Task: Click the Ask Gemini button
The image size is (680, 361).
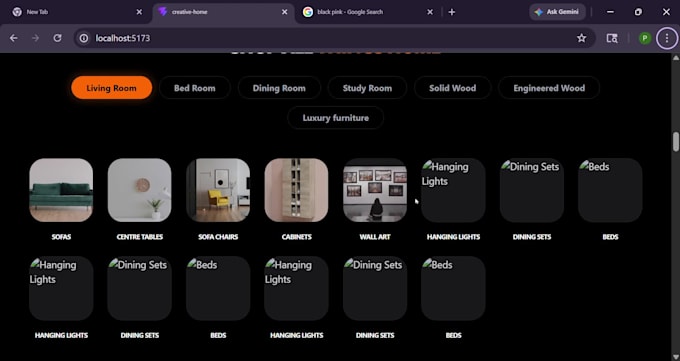Action: pos(557,12)
